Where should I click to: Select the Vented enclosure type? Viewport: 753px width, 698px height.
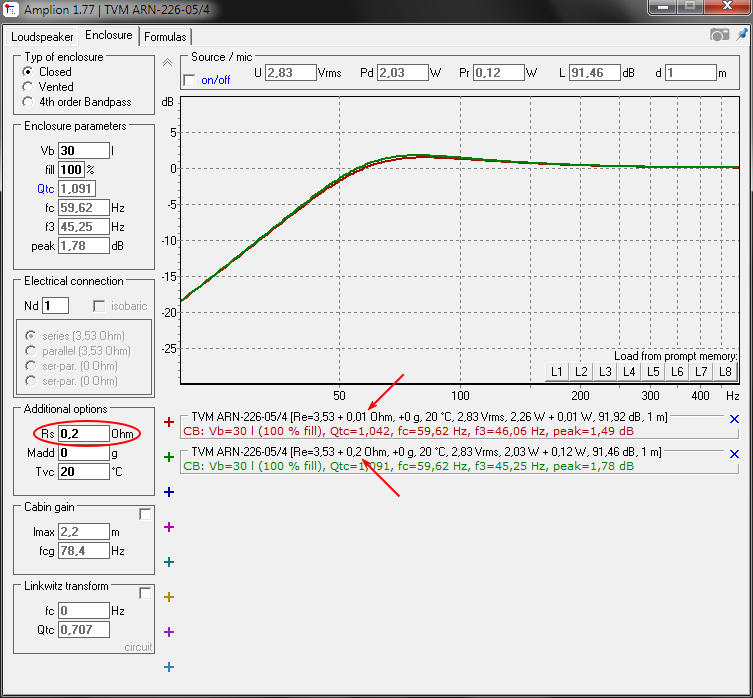28,87
